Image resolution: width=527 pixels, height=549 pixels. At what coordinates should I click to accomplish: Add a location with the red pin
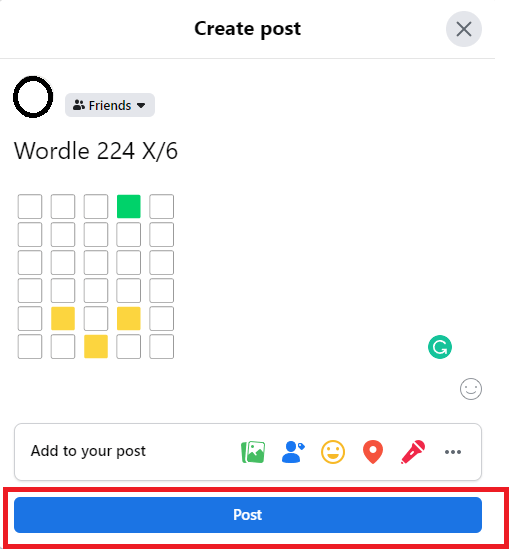coord(373,452)
